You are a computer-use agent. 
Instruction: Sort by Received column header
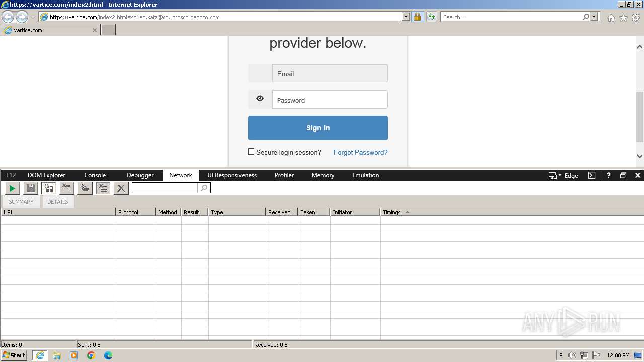(281, 212)
